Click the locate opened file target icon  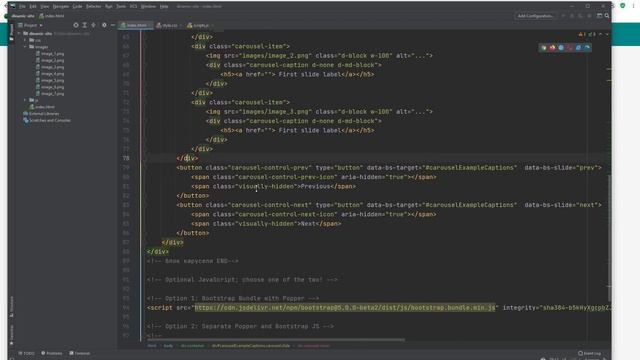76,25
